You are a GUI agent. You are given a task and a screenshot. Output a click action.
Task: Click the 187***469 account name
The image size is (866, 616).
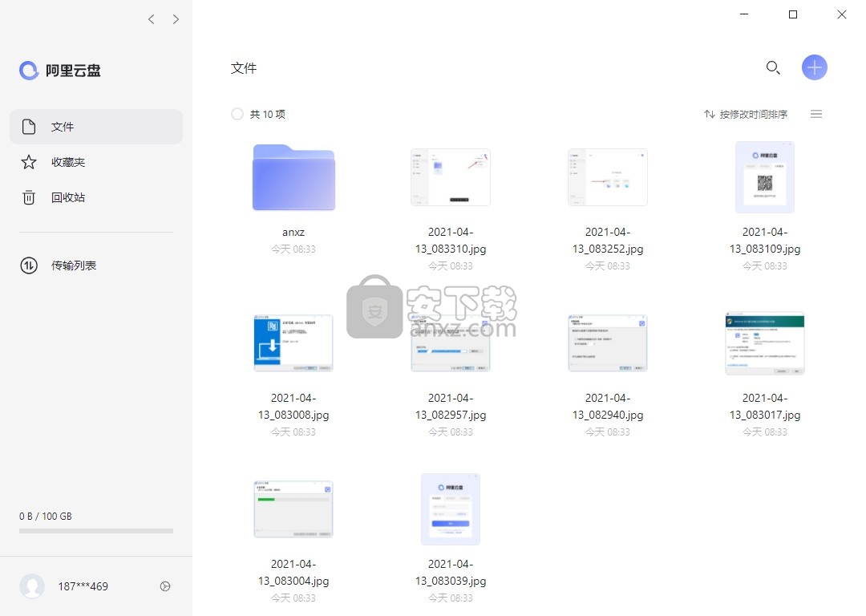point(83,586)
